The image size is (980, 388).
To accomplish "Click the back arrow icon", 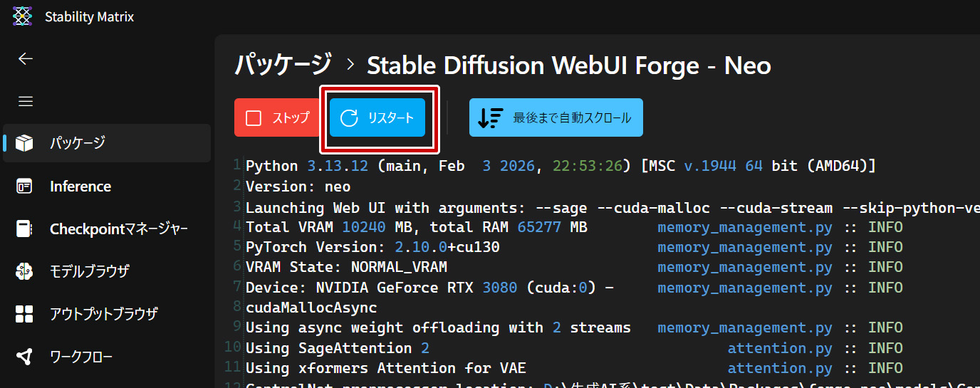I will (x=26, y=58).
